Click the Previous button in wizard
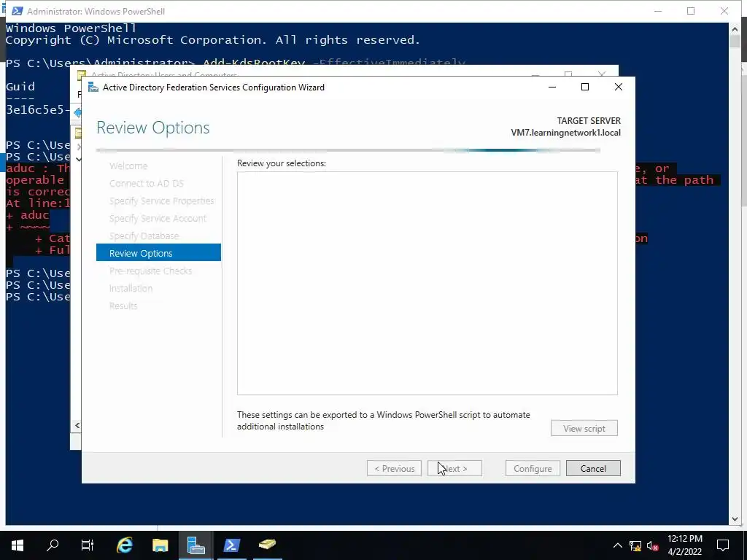The width and height of the screenshot is (747, 560). tap(394, 469)
